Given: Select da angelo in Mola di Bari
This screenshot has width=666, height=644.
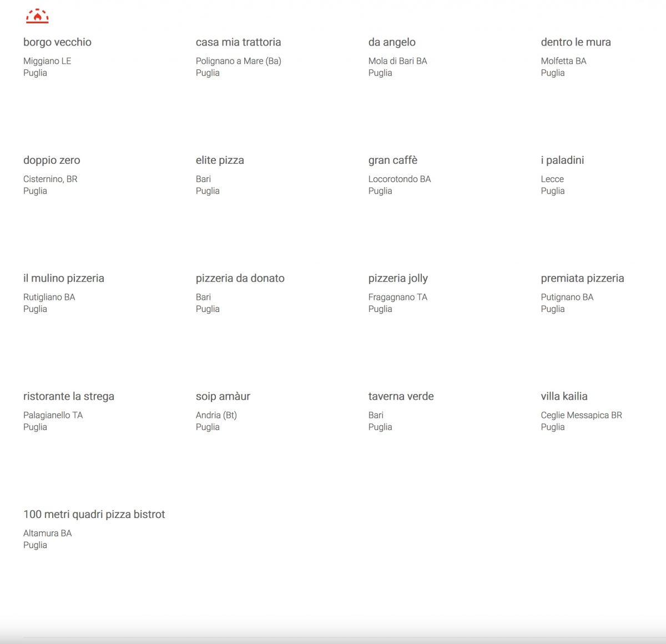Looking at the screenshot, I should [392, 42].
